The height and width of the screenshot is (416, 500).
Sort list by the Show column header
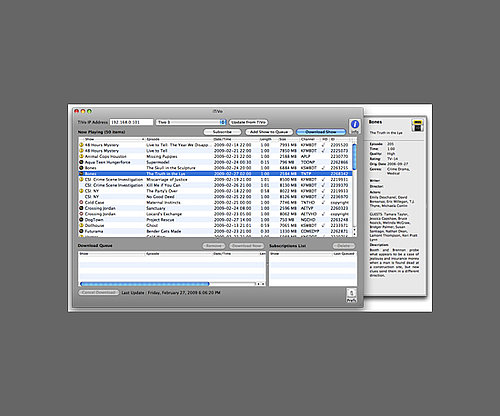coord(112,139)
